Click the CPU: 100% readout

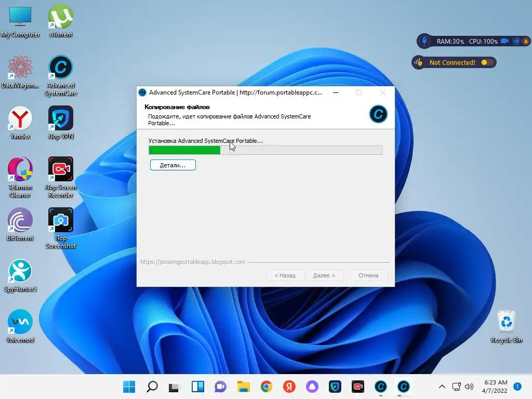pos(484,42)
